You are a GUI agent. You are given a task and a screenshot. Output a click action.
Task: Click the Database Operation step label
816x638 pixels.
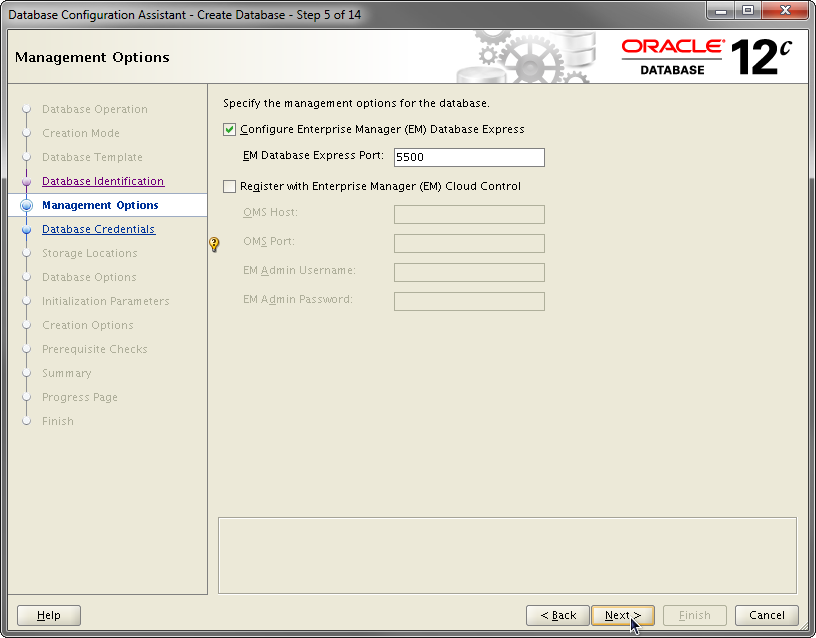tap(95, 109)
